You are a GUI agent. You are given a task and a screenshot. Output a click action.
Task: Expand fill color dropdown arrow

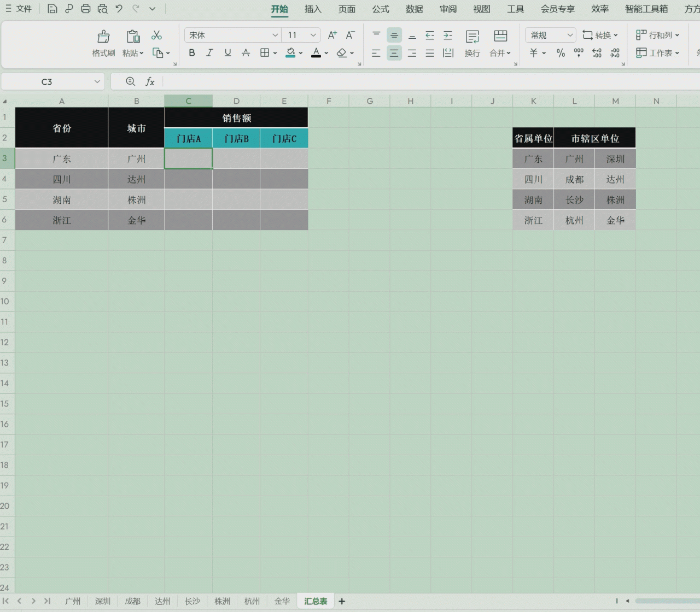[x=300, y=53]
